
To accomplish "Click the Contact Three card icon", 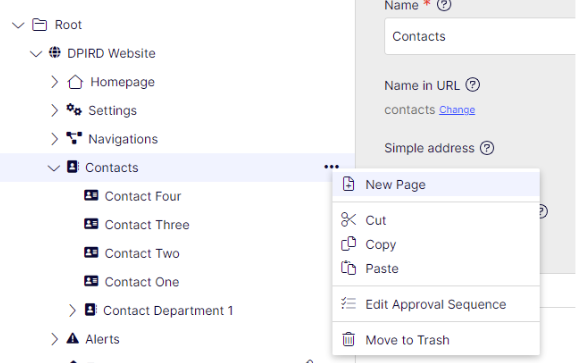I will coord(91,224).
